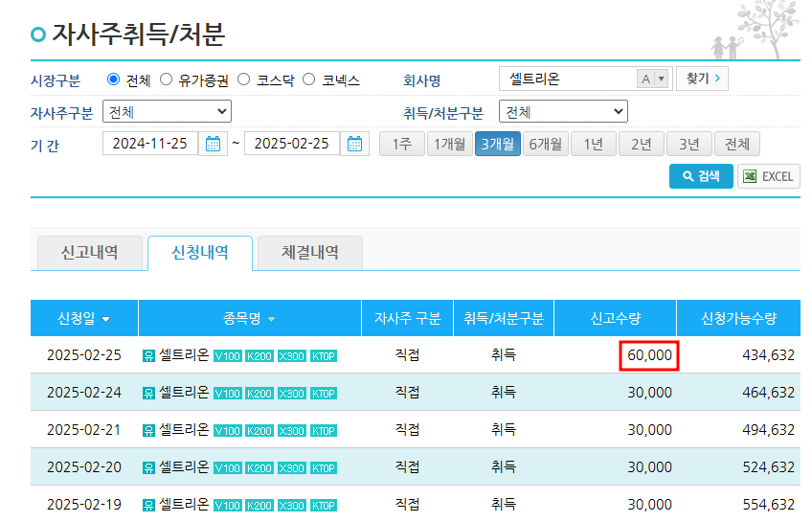This screenshot has width=812, height=522.
Task: Click the 신청가능수량 value 524,632
Action: tap(769, 467)
